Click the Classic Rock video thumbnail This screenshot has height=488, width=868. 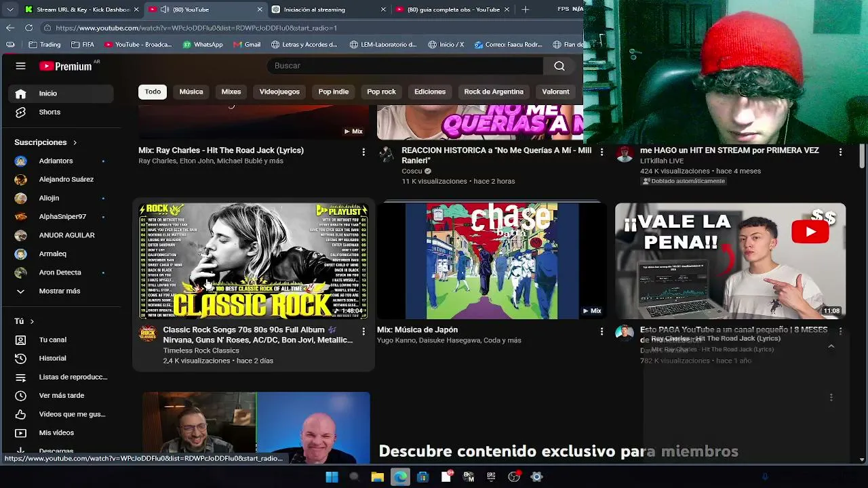(254, 261)
